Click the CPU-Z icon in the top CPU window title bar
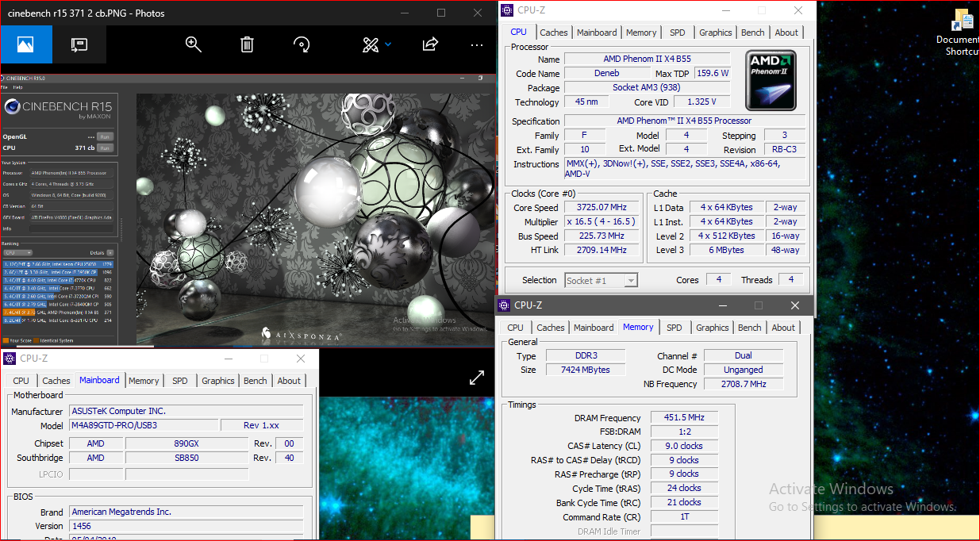The height and width of the screenshot is (541, 980). pos(508,10)
